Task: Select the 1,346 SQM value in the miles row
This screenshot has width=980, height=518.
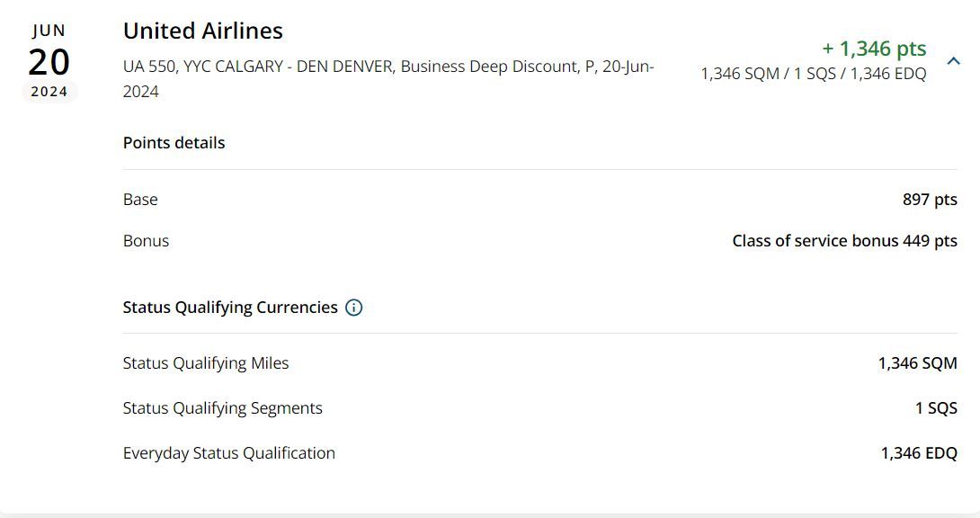Action: click(x=917, y=363)
